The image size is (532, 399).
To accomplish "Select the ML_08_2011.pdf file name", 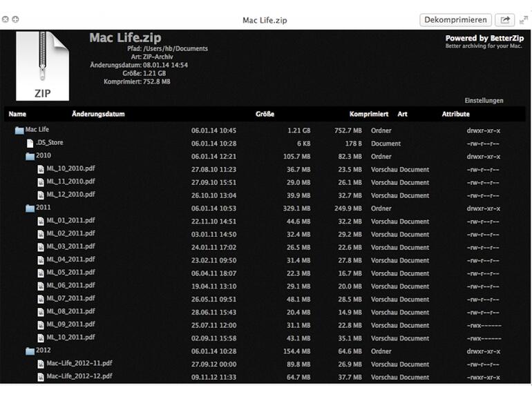I will [70, 311].
